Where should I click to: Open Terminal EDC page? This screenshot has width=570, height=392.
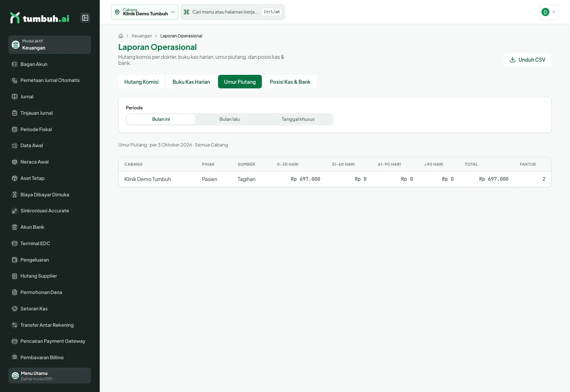click(x=50, y=243)
